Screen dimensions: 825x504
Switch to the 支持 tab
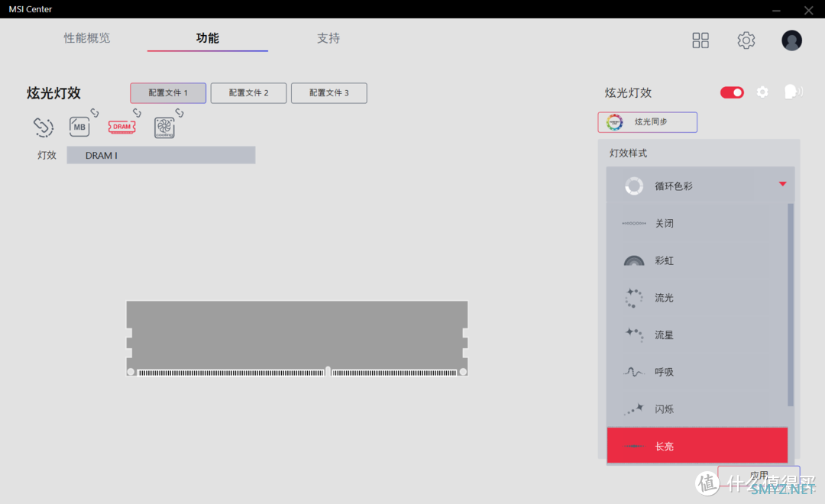click(x=328, y=38)
